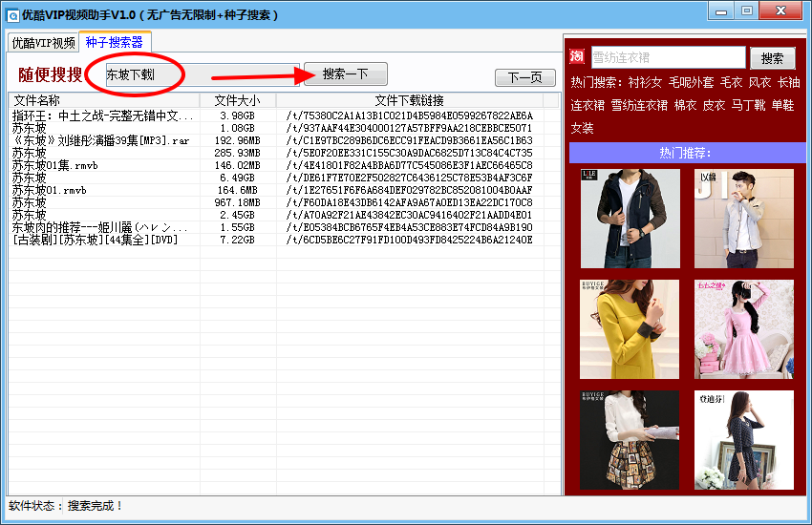Click link starting /t/6CD5BE6C27F91FD100
The width and height of the screenshot is (812, 525).
coord(409,240)
